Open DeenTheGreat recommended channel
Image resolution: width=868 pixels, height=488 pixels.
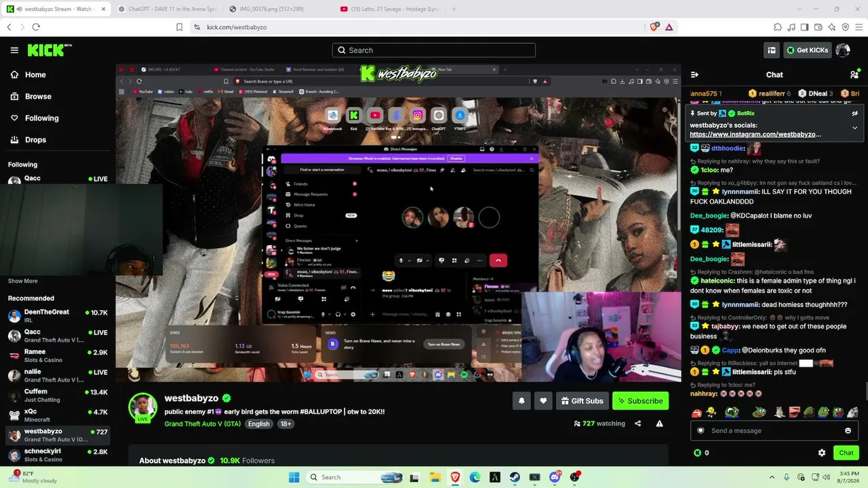(58, 316)
